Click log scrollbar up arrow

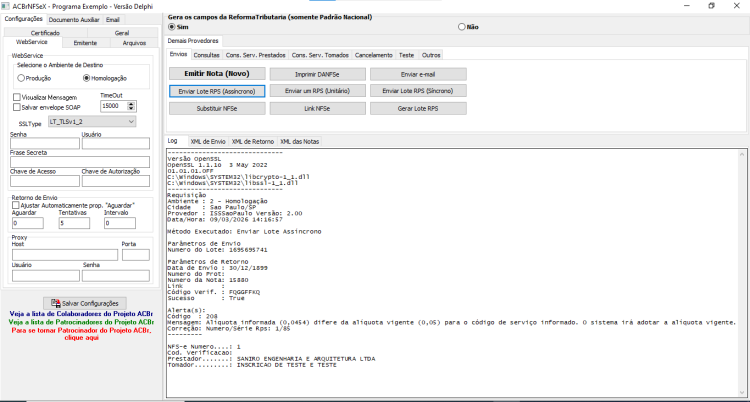pos(742,154)
